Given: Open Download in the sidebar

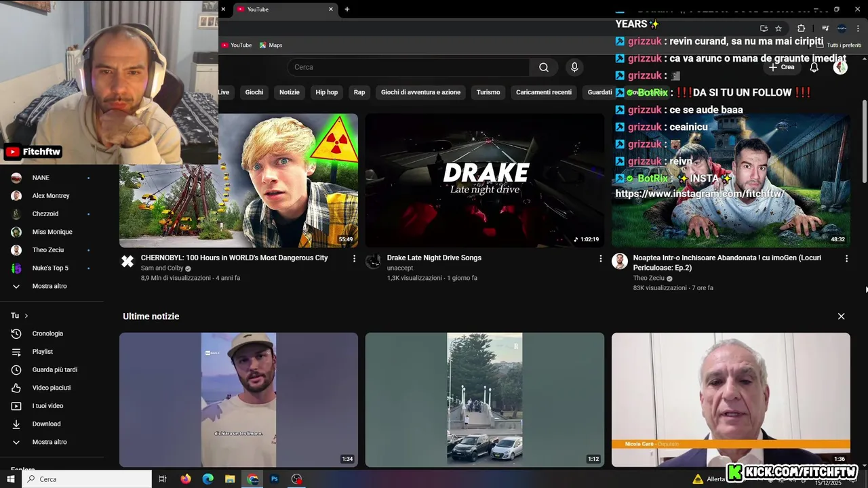Looking at the screenshot, I should tap(46, 424).
